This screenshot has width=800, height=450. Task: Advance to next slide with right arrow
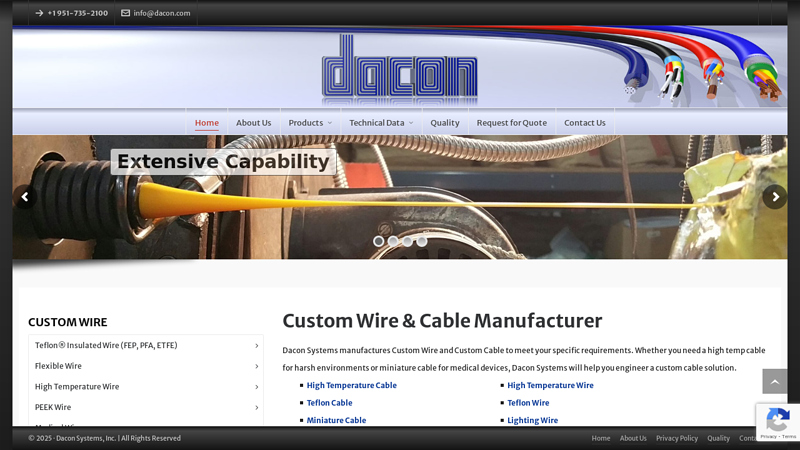(775, 197)
